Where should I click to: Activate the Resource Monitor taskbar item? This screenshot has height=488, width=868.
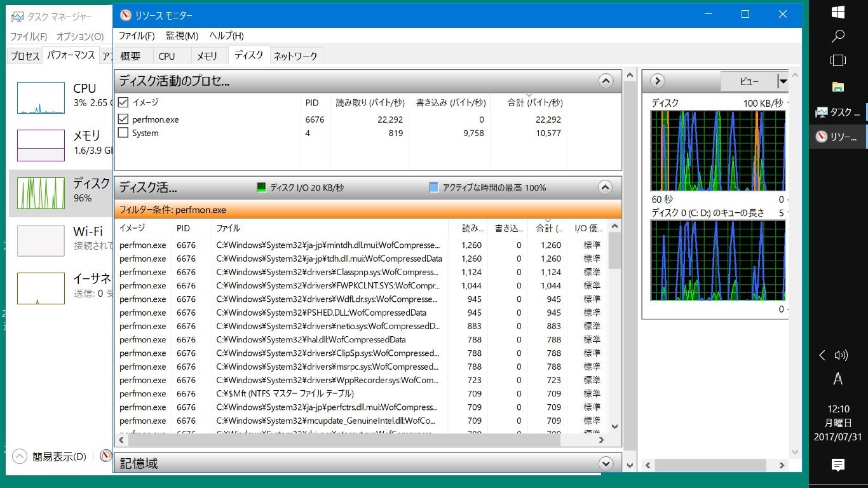838,137
